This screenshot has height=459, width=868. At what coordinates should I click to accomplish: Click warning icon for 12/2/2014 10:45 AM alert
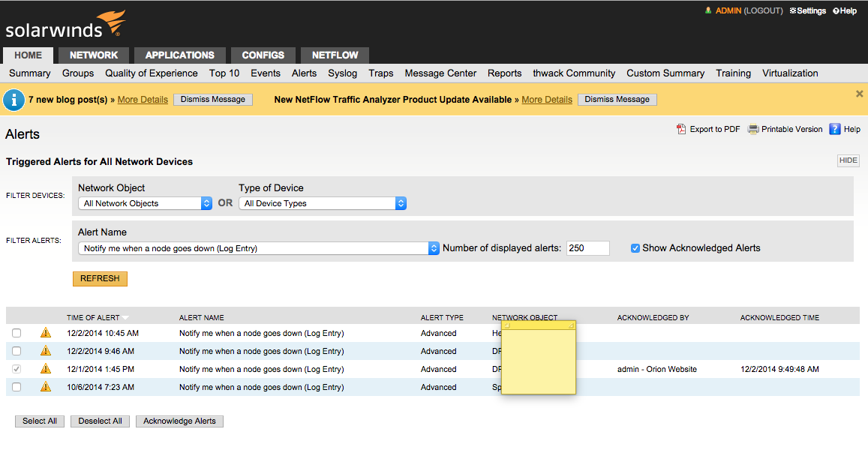click(46, 333)
